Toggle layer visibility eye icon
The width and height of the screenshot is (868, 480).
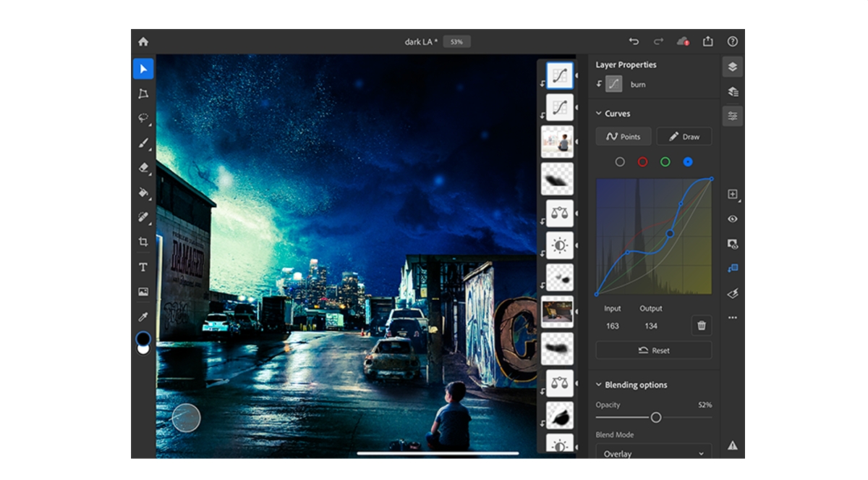coord(733,219)
